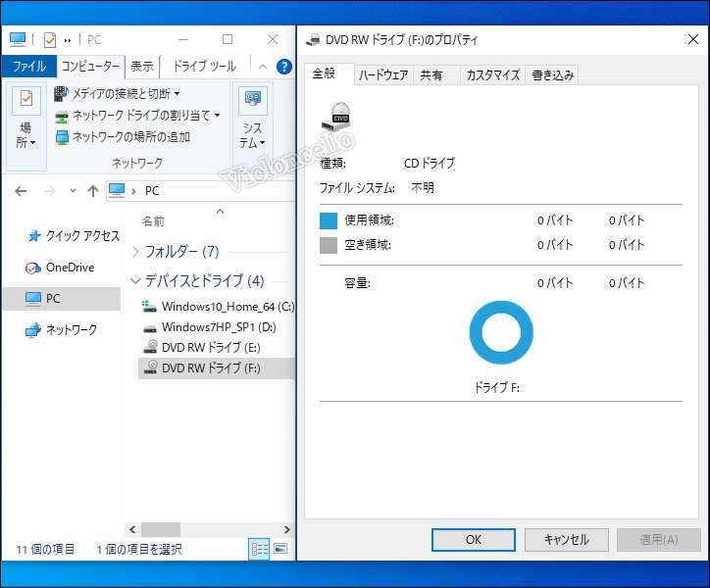This screenshot has height=588, width=710.
Task: Click the PC address bar field
Action: tap(201, 191)
